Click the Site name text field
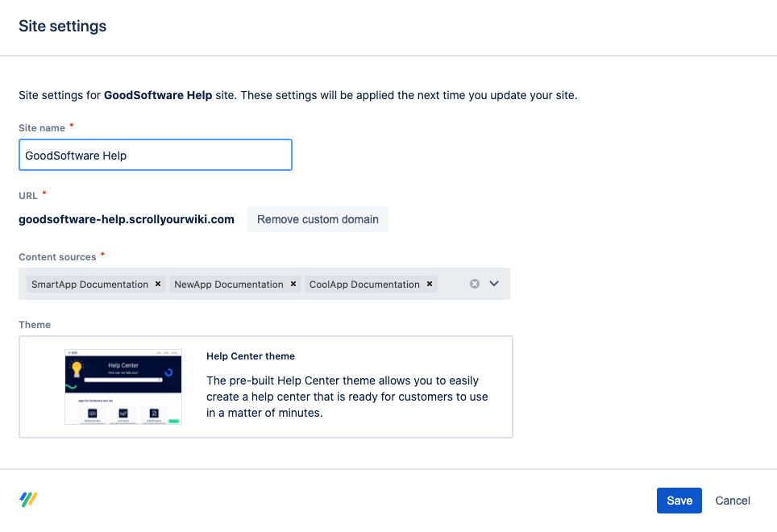777x532 pixels. point(155,155)
